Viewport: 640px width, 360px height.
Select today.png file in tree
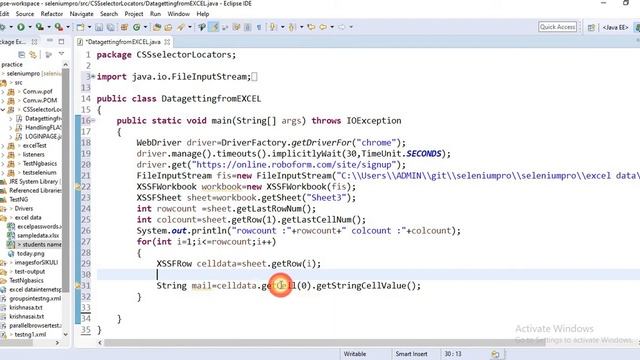[30, 253]
